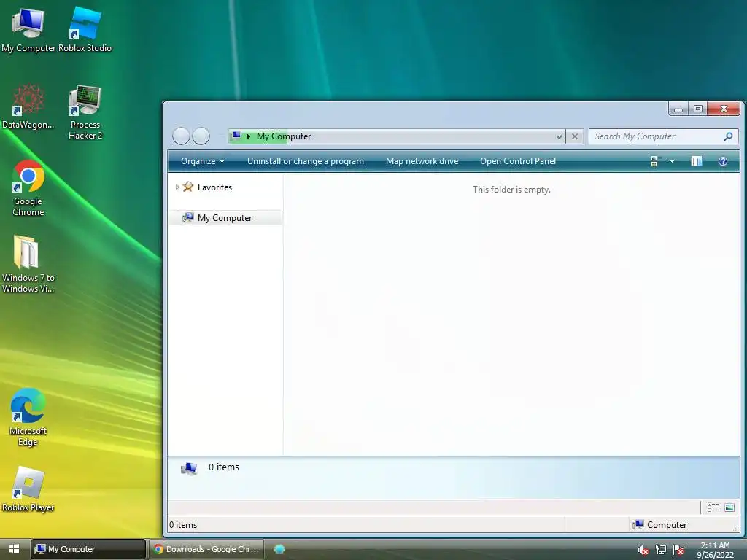The height and width of the screenshot is (560, 747).
Task: Click the Forward navigation button in Explorer
Action: pyautogui.click(x=201, y=136)
